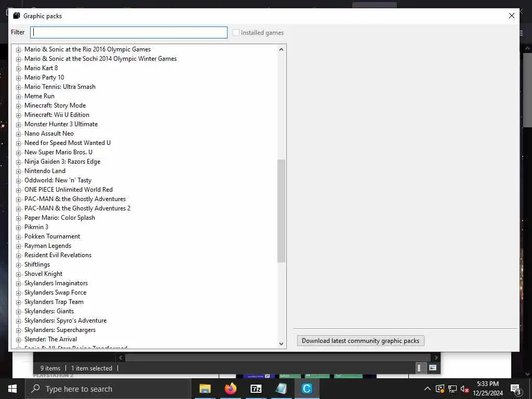Screen dimensions: 532x399
Task: Enable the Installed games checkbox
Action: pos(236,33)
